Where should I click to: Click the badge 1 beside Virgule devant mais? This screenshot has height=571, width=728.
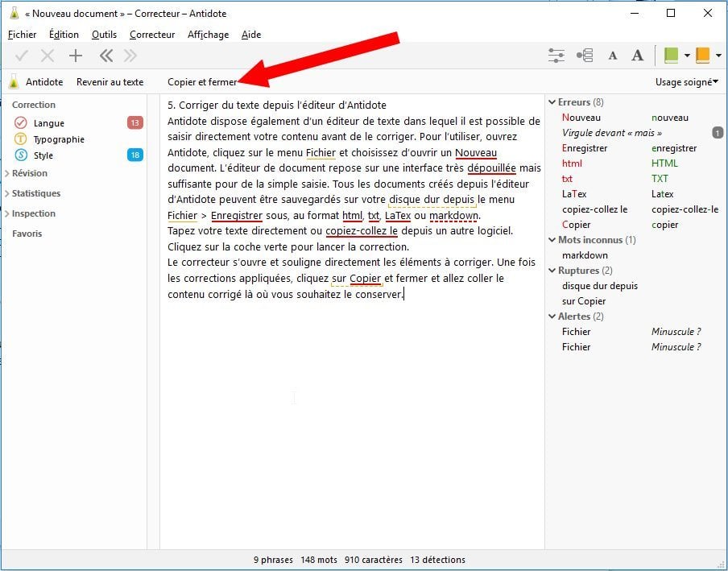pyautogui.click(x=718, y=133)
